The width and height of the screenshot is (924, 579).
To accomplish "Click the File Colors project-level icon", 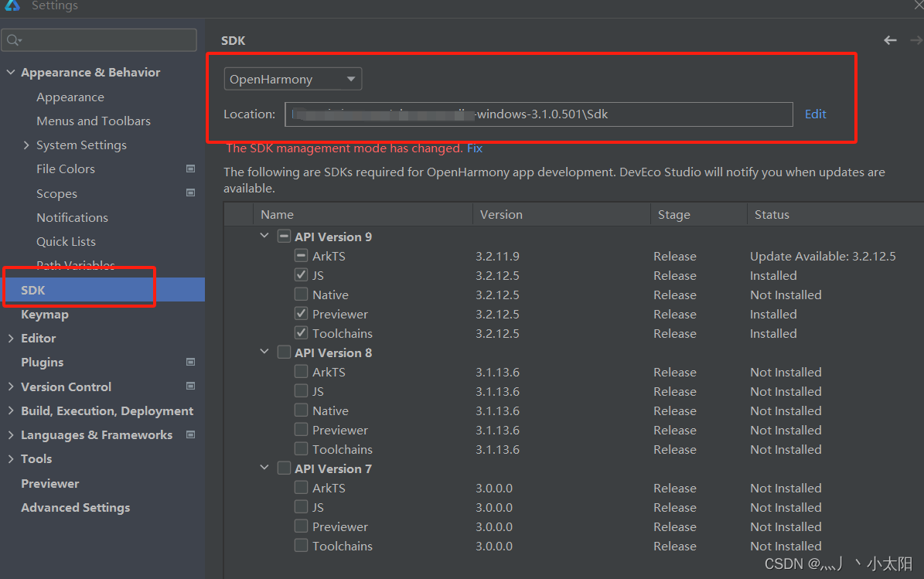I will point(190,169).
